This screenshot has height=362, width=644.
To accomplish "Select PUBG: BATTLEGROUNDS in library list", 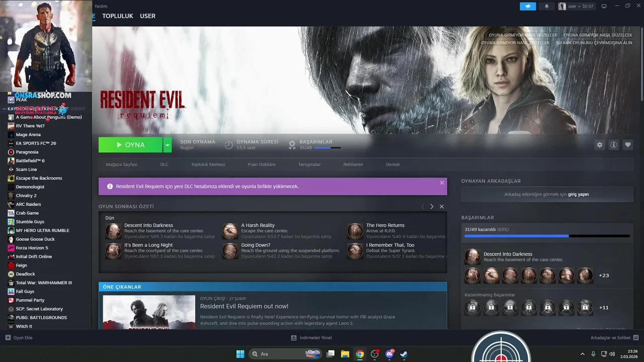I will click(x=41, y=318).
